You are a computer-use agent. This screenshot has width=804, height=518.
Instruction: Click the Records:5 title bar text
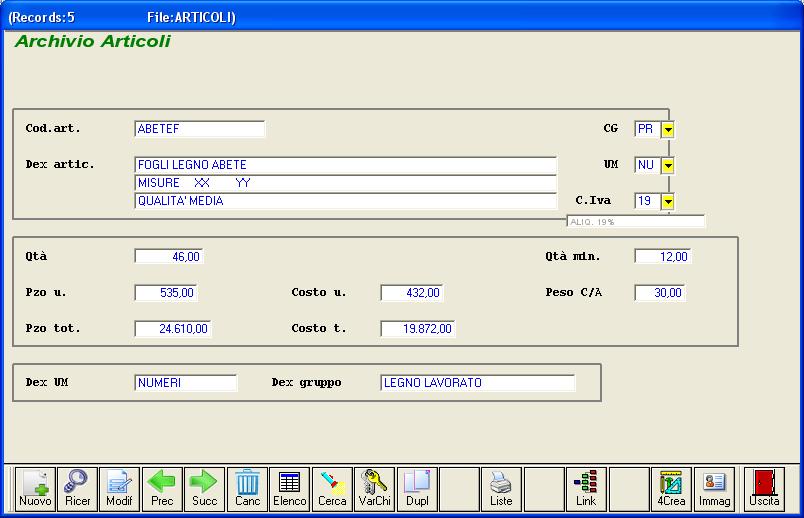click(42, 17)
